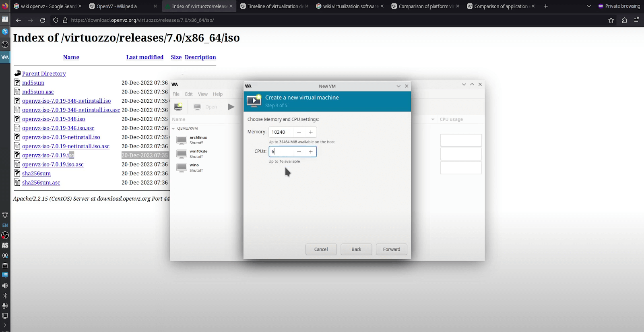Click the EN keyboard layout indicator
The image size is (644, 332).
pyautogui.click(x=5, y=225)
